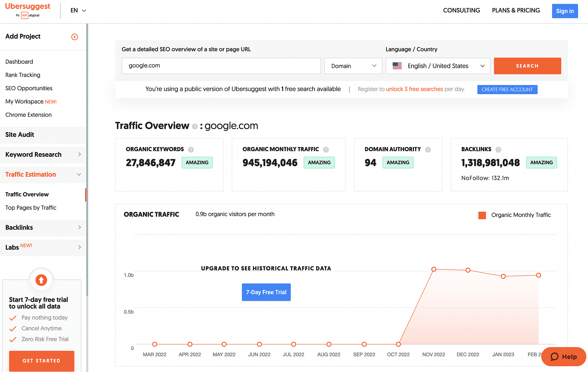Click the unlock 3 free searches link
Viewport: 588px width, 372px height.
click(414, 89)
